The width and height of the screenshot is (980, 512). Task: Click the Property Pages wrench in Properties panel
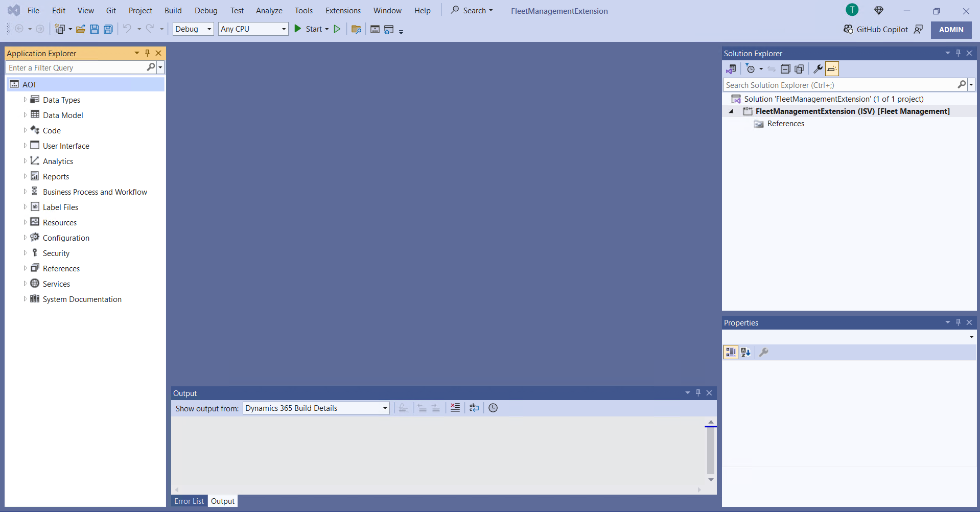[764, 352]
